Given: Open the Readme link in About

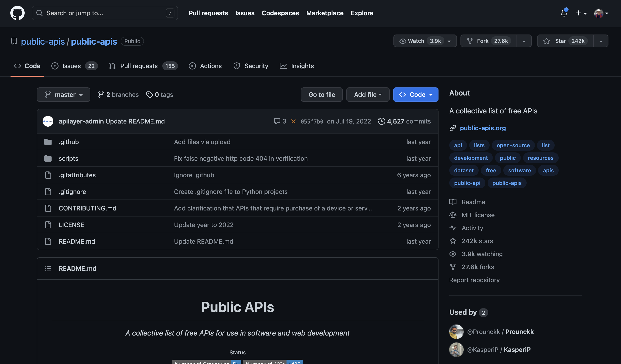Looking at the screenshot, I should 467,202.
